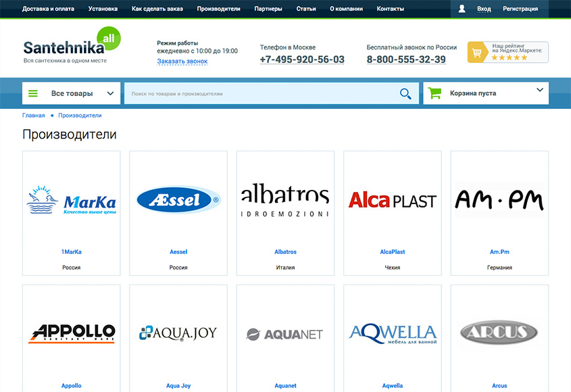The image size is (571, 392).
Task: Click the Aqwella manufacturer name link
Action: click(x=393, y=385)
